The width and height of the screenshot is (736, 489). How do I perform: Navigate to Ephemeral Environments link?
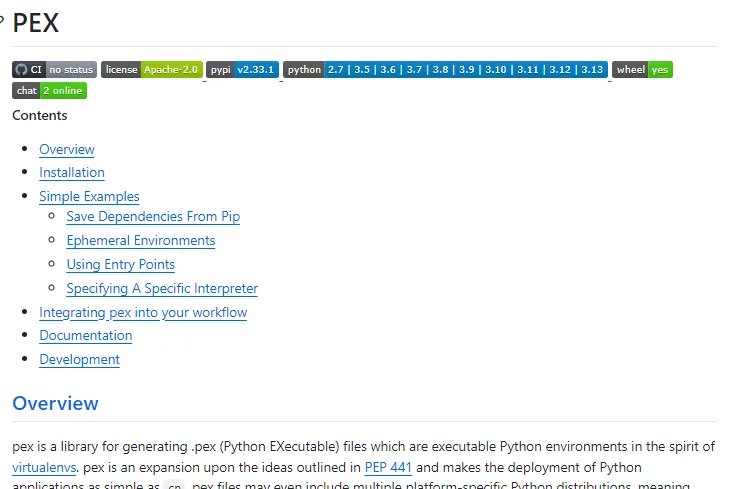(141, 240)
